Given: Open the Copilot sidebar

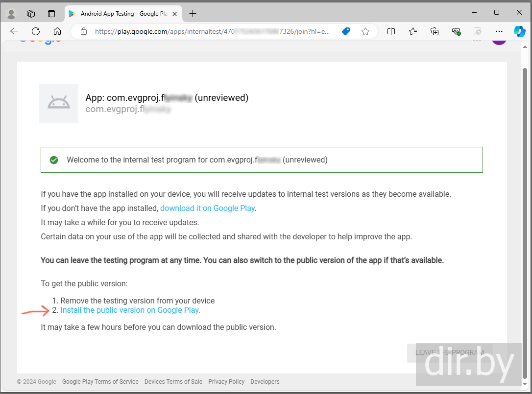Looking at the screenshot, I should tap(519, 31).
